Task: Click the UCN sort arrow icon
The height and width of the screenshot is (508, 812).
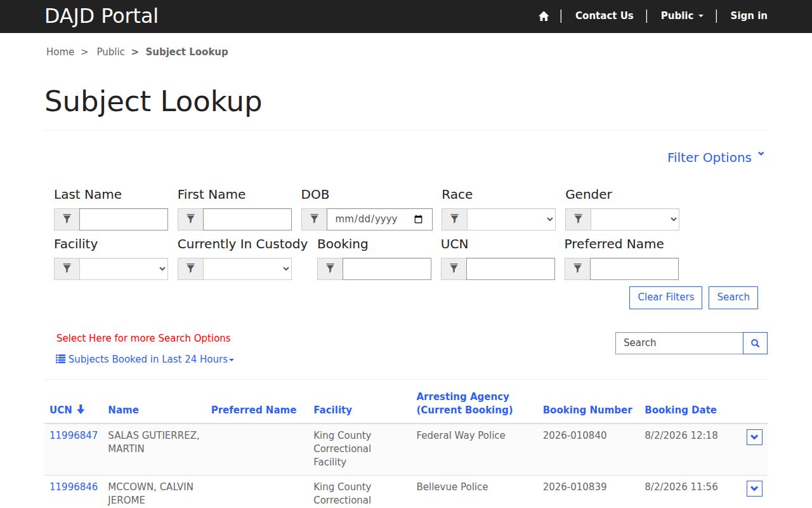Action: pyautogui.click(x=81, y=410)
